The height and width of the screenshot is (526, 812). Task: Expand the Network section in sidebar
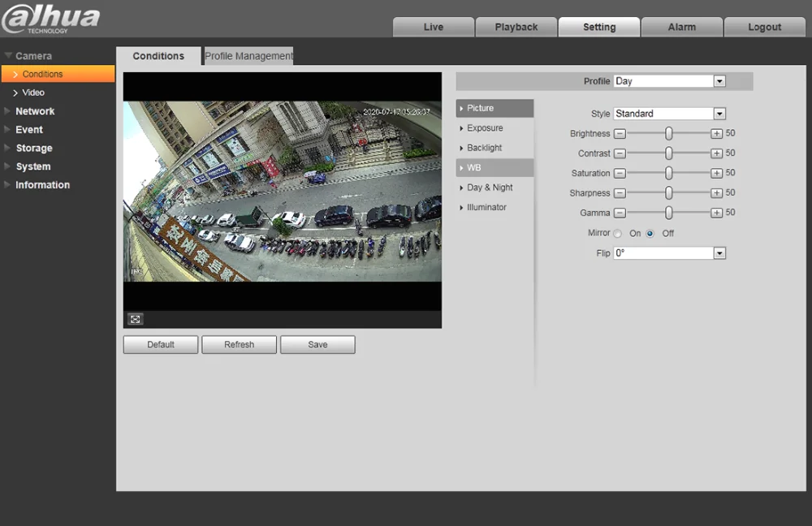pyautogui.click(x=35, y=111)
